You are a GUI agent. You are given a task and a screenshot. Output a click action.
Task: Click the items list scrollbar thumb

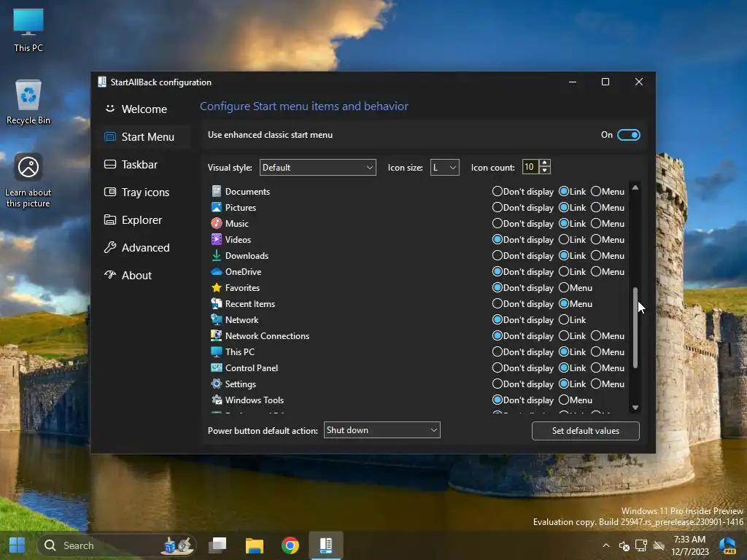click(x=635, y=327)
